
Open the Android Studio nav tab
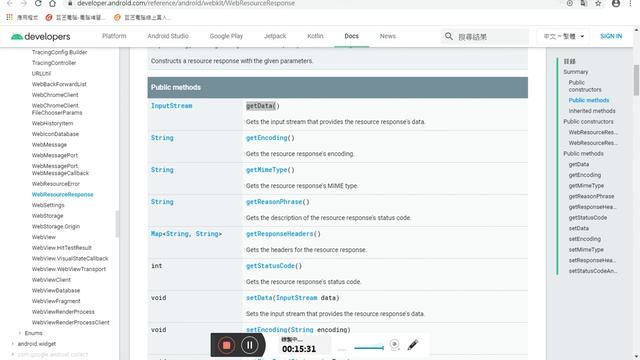pos(168,36)
